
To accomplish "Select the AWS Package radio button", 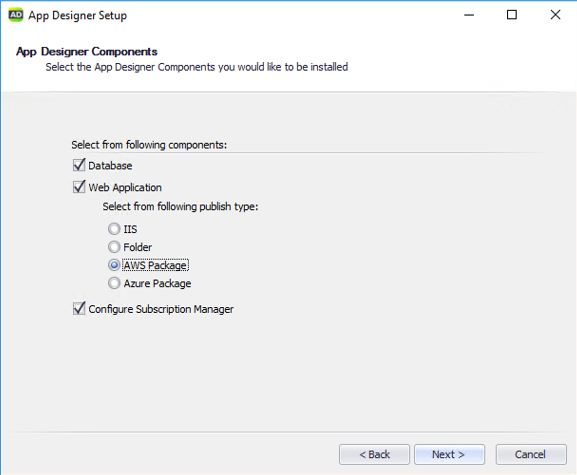I will [114, 265].
